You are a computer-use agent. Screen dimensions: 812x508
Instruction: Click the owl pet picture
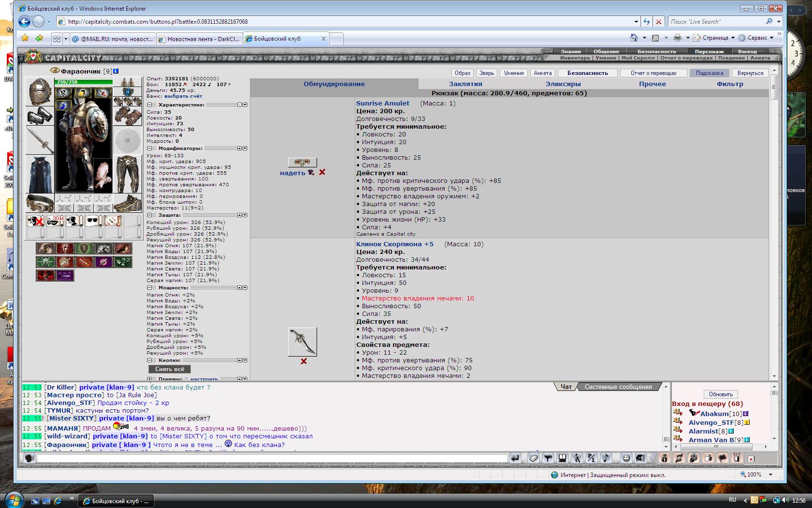pos(103,175)
